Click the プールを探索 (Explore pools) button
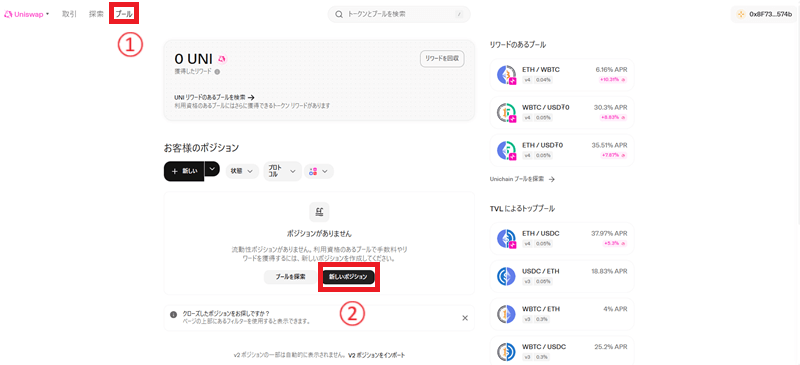Image resolution: width=800 pixels, height=365 pixels. 290,277
